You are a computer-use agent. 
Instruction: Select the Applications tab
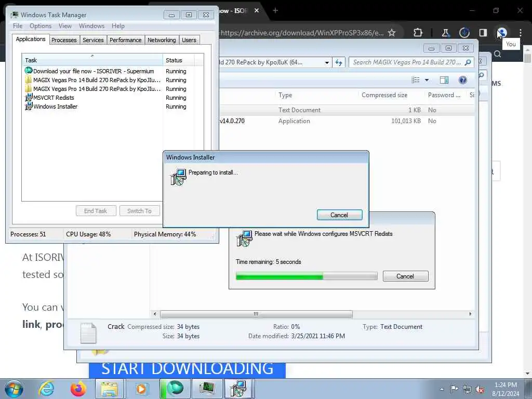pos(31,39)
